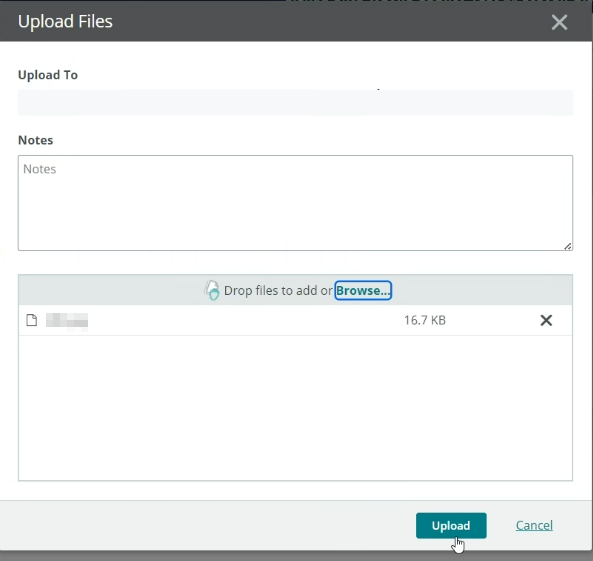Click the Upload Files dialog title
The image size is (593, 561).
point(65,21)
